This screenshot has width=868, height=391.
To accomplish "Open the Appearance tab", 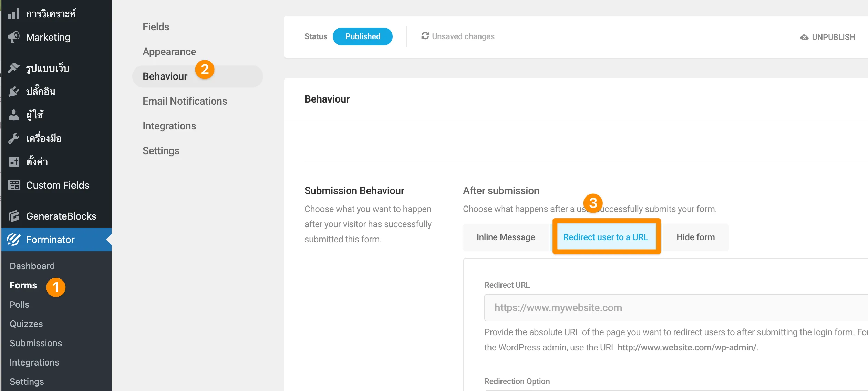I will click(169, 52).
